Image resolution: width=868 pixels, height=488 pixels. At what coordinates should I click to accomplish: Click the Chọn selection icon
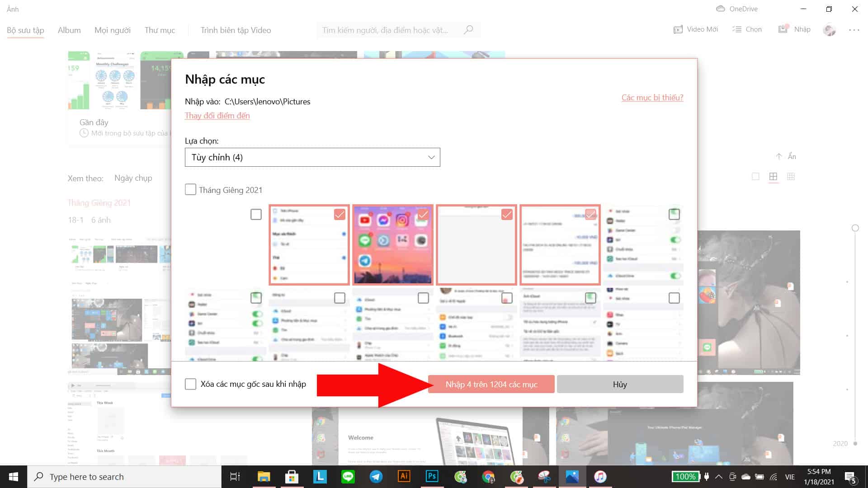(737, 29)
